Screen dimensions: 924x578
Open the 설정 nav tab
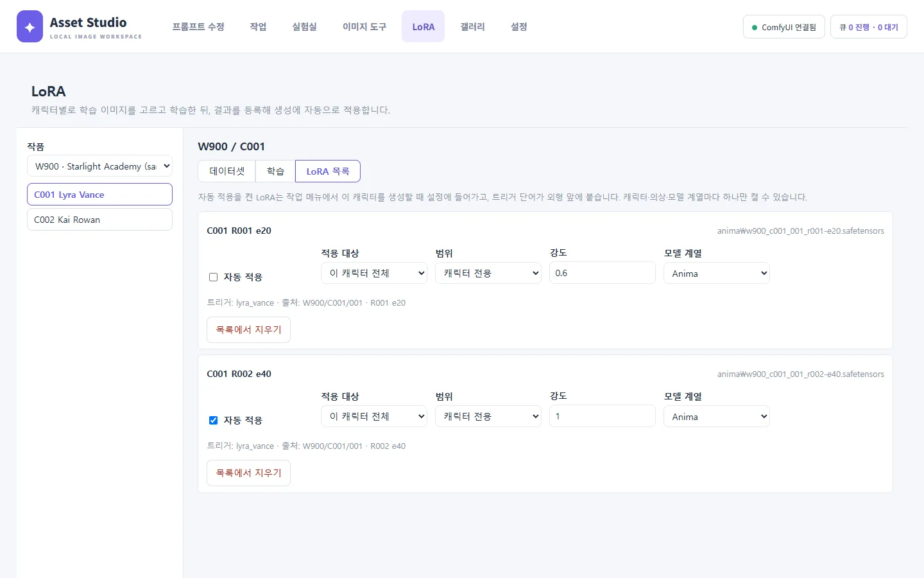pos(518,26)
